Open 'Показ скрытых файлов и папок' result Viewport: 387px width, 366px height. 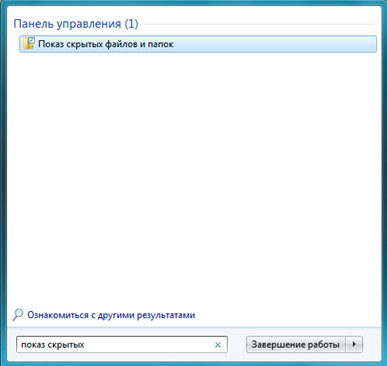pos(198,44)
